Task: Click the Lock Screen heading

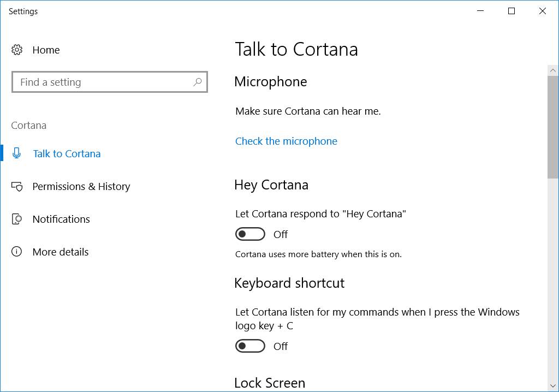Action: click(270, 383)
